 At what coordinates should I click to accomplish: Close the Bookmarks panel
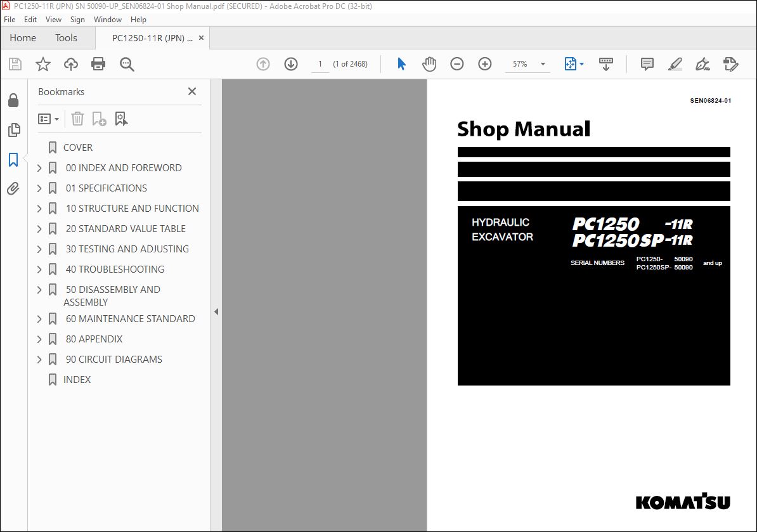point(192,91)
